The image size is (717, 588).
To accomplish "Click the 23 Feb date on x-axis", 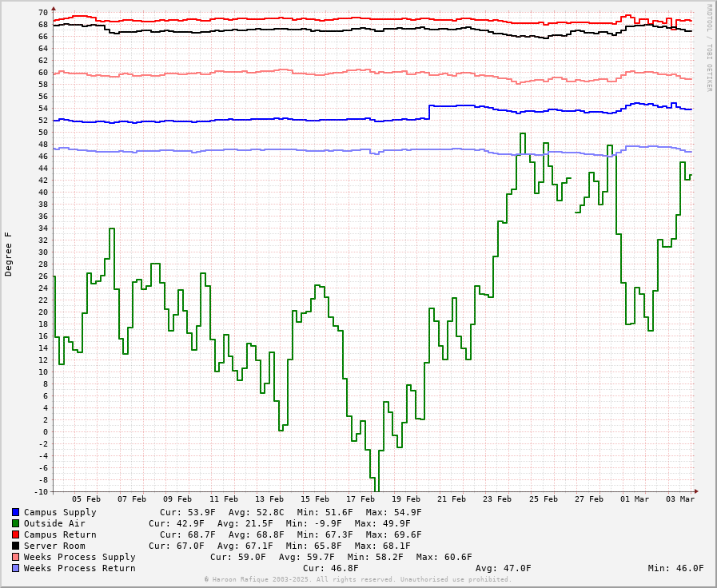I will point(497,499).
